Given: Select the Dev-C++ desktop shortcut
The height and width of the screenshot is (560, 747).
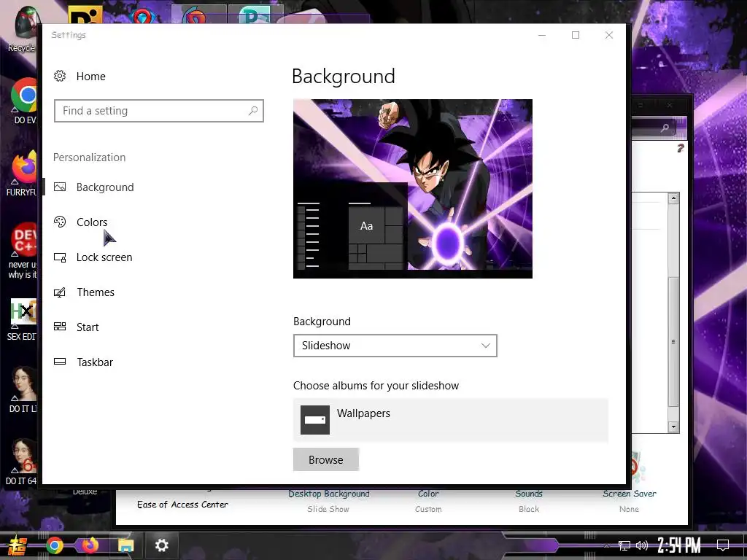Looking at the screenshot, I should pyautogui.click(x=23, y=250).
